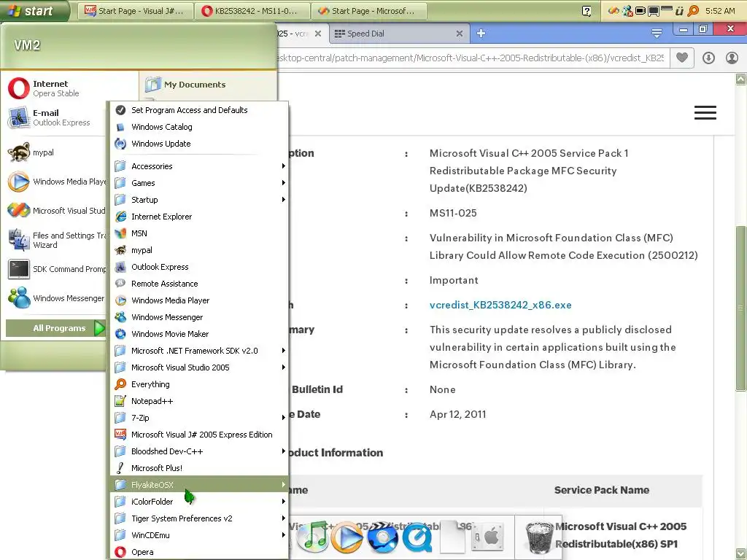Open Windows Messenger in programs list
The width and height of the screenshot is (747, 560).
tap(199, 317)
